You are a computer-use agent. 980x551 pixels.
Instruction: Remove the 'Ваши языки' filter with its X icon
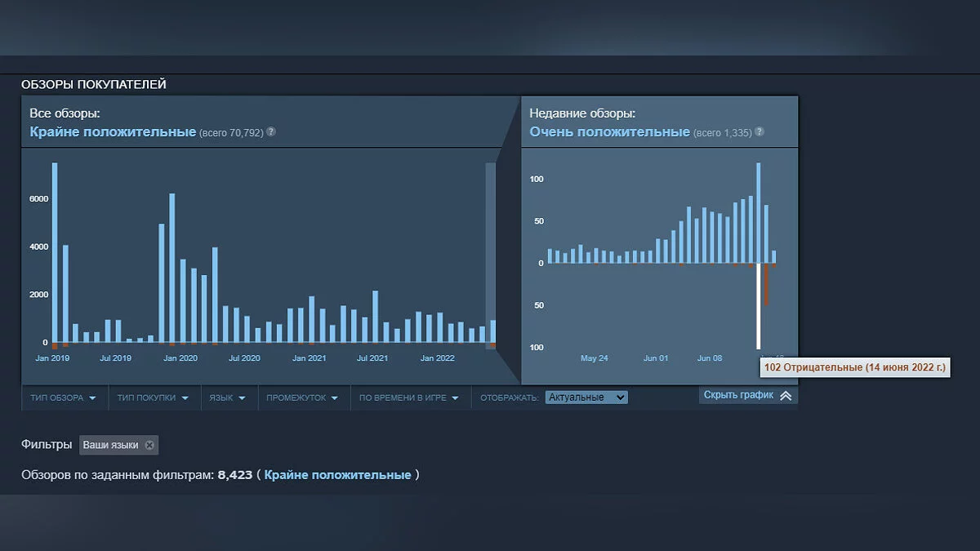coord(149,445)
